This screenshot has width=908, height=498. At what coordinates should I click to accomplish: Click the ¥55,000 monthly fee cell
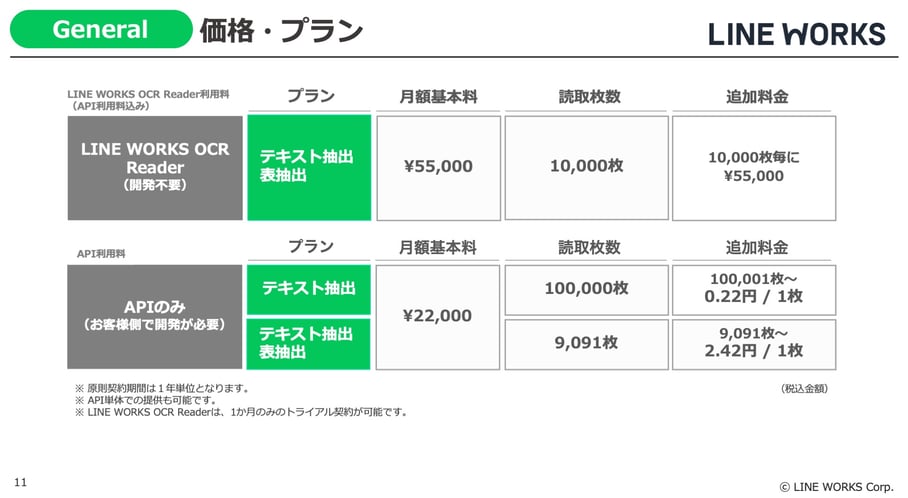438,167
